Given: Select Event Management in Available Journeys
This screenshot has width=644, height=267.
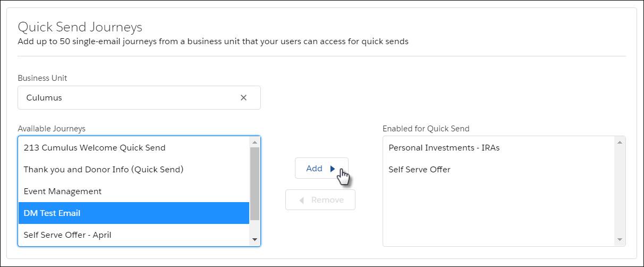Looking at the screenshot, I should (x=134, y=191).
